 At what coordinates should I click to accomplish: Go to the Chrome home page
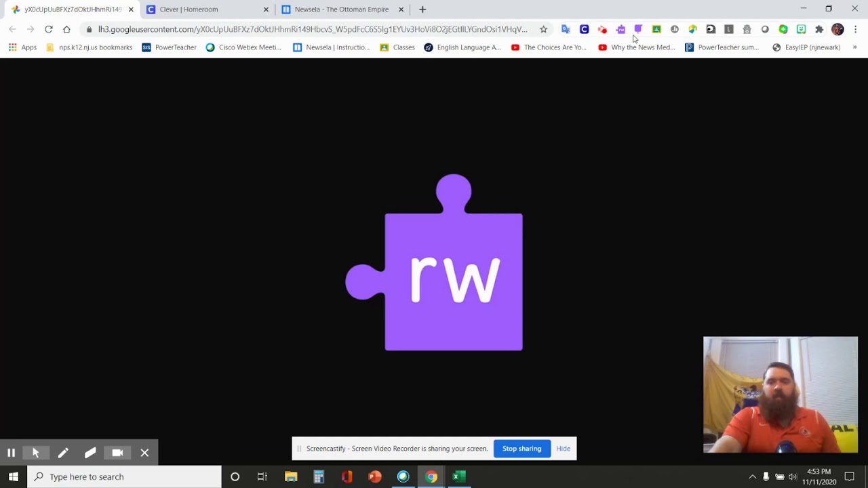[66, 29]
